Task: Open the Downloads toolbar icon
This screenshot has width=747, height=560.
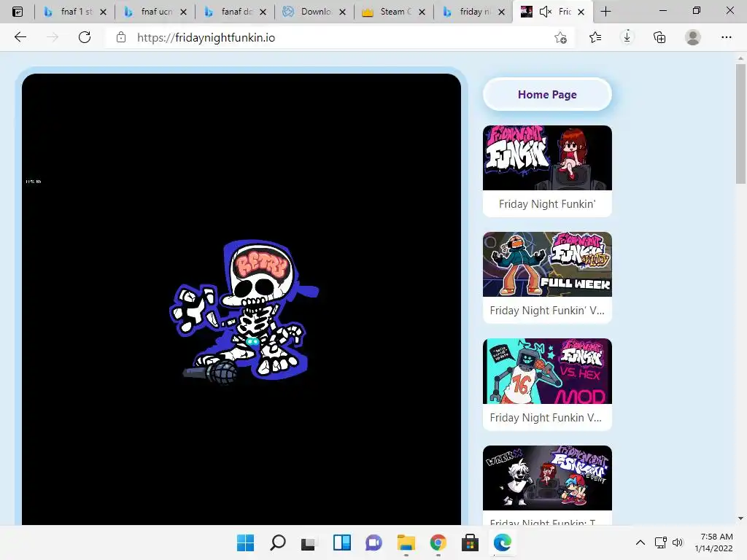Action: (x=627, y=37)
